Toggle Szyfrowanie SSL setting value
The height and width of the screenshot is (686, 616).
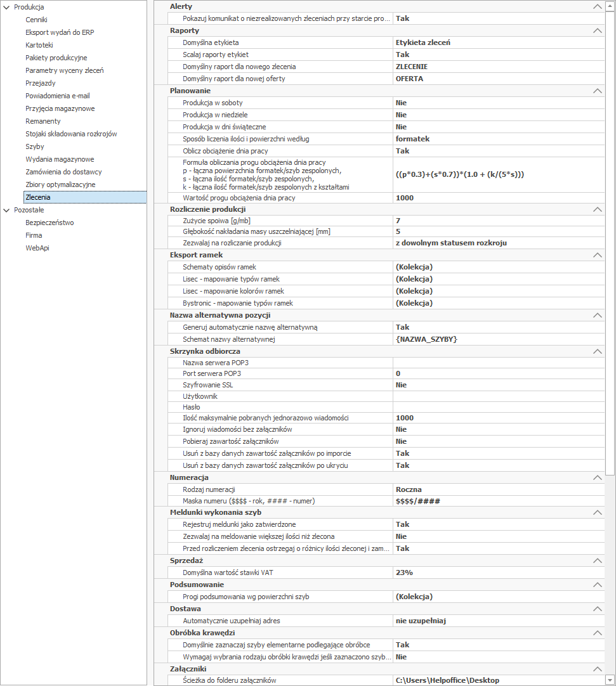(498, 385)
